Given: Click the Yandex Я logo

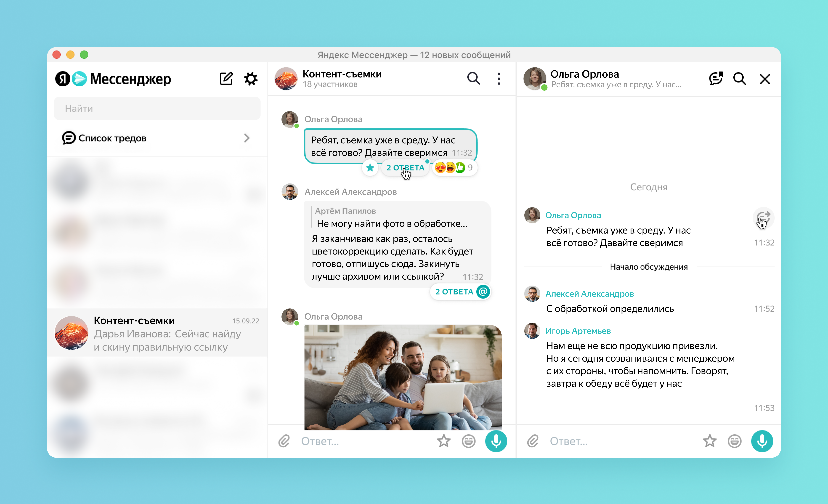Looking at the screenshot, I should pyautogui.click(x=63, y=79).
